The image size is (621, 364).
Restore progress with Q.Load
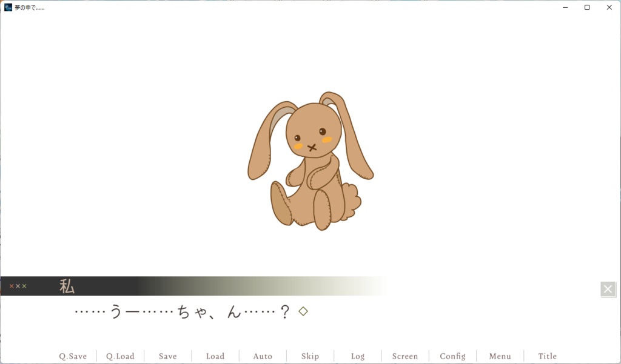pyautogui.click(x=119, y=356)
